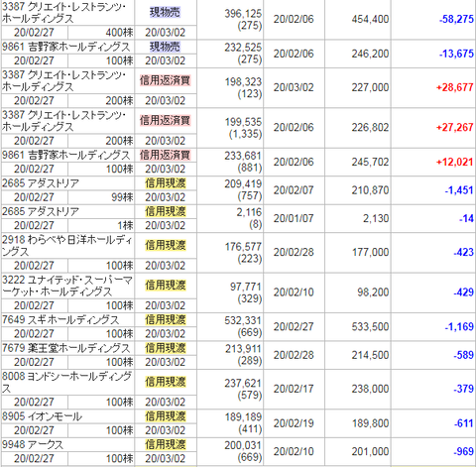This screenshot has height=467, width=476.
Task: Click the 396,125 settlement amount
Action: point(243,14)
